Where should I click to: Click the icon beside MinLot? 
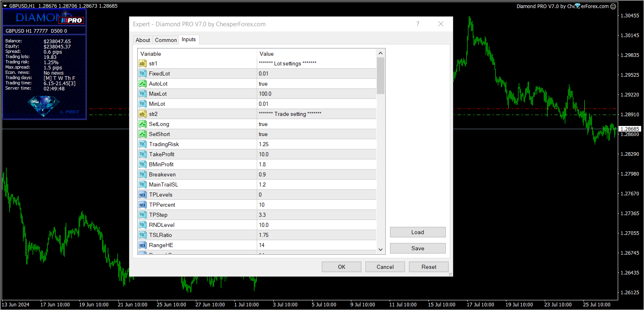tap(143, 104)
